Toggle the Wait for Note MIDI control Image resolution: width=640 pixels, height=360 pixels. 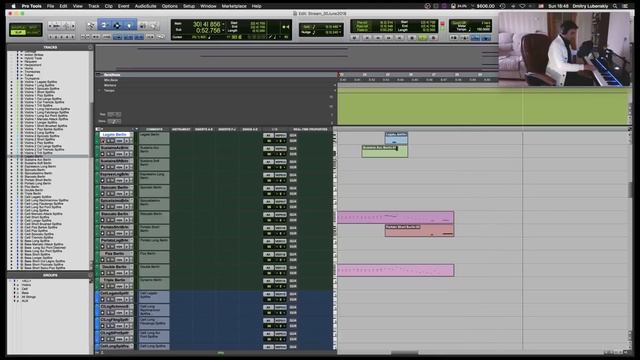[x=453, y=38]
